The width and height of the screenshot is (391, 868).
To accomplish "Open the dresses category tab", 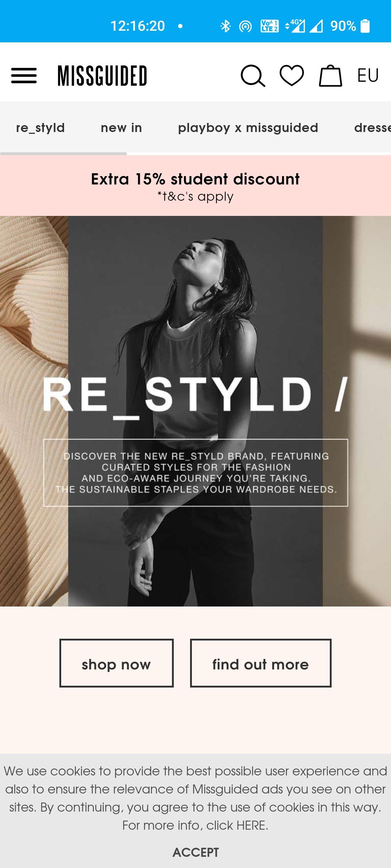I will 373,127.
